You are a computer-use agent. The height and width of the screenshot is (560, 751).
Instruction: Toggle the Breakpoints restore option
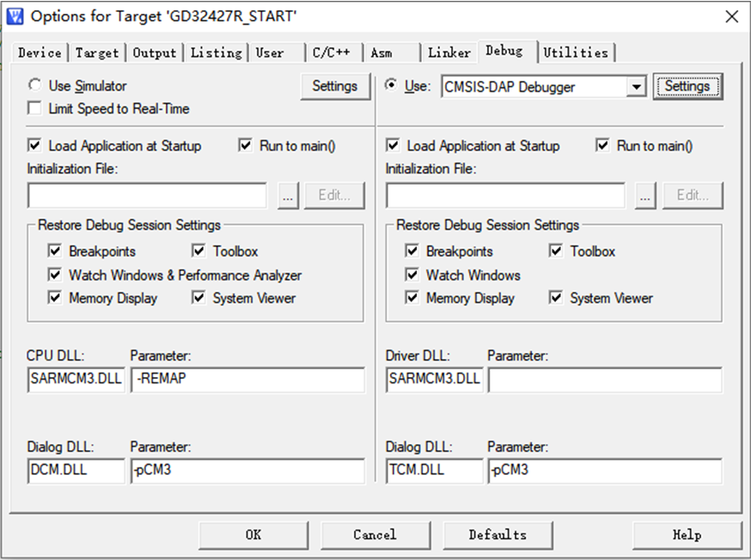pyautogui.click(x=55, y=251)
